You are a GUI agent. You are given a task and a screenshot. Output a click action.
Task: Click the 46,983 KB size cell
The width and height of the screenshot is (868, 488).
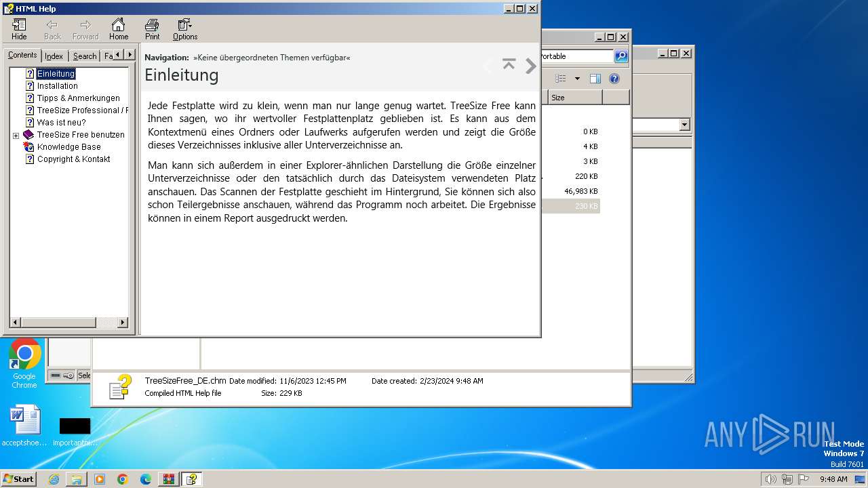(581, 191)
